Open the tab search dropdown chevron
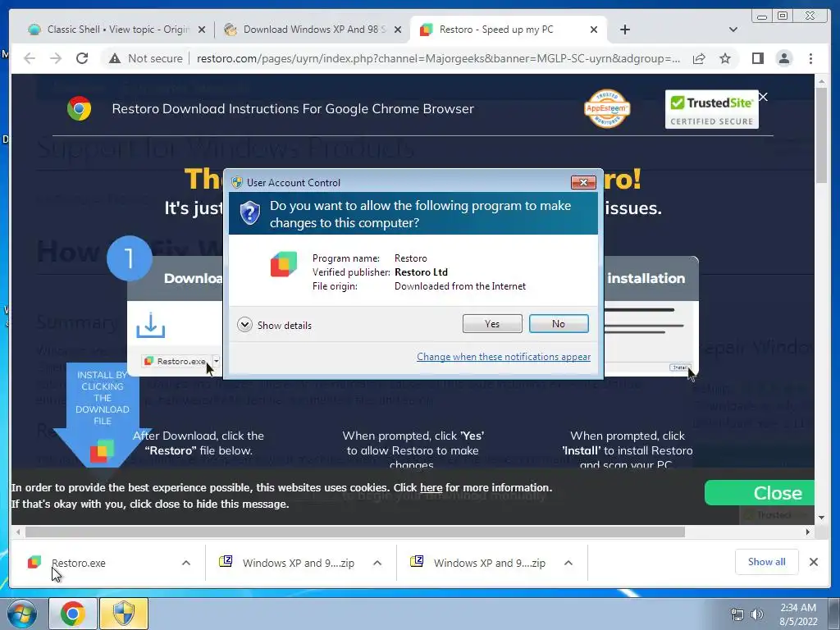Screen dimensions: 840x630 point(733,30)
